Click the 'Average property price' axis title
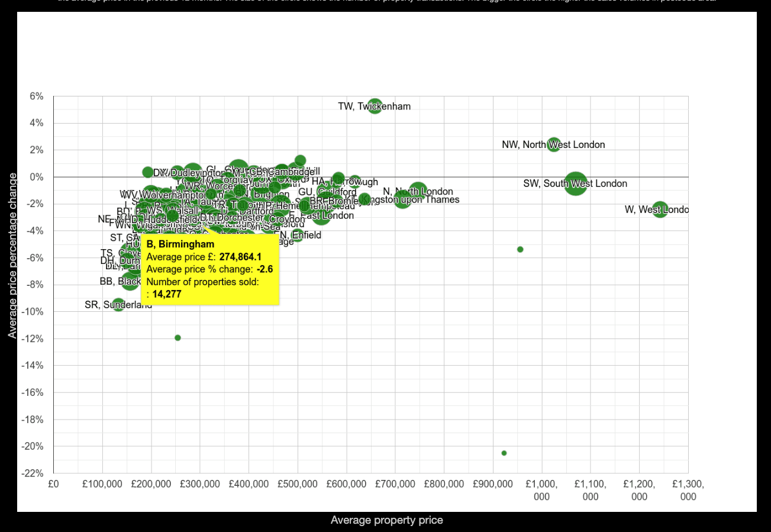 [386, 520]
